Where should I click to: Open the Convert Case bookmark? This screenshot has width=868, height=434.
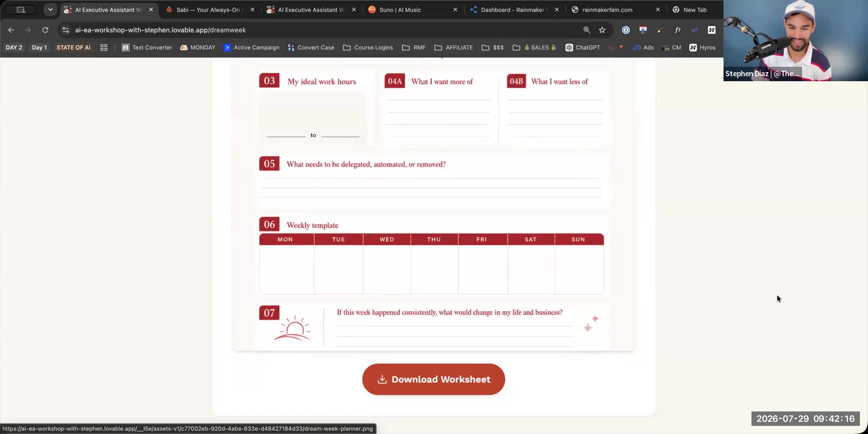[311, 47]
